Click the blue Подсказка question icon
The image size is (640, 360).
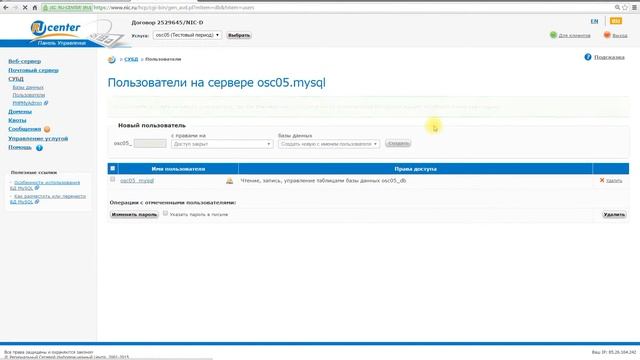pos(588,57)
